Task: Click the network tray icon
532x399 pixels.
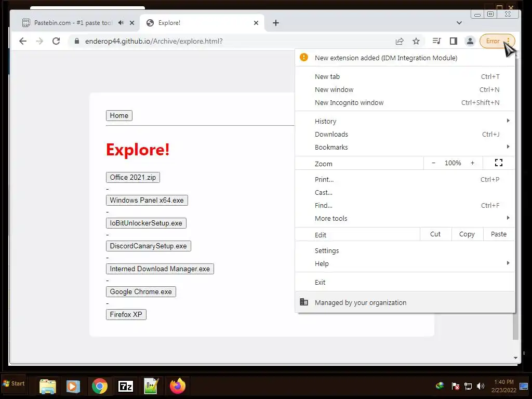Action: click(x=468, y=386)
